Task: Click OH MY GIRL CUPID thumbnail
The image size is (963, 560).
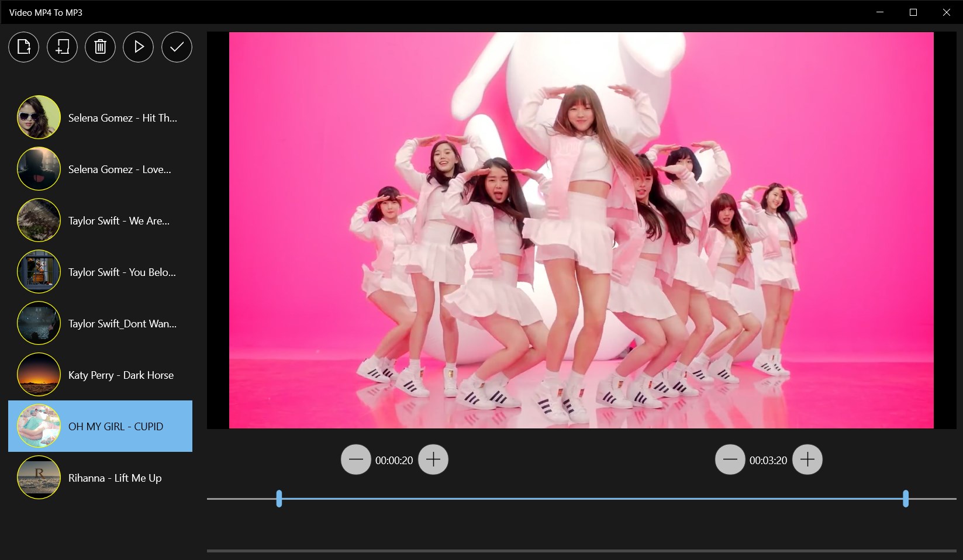Action: 39,426
